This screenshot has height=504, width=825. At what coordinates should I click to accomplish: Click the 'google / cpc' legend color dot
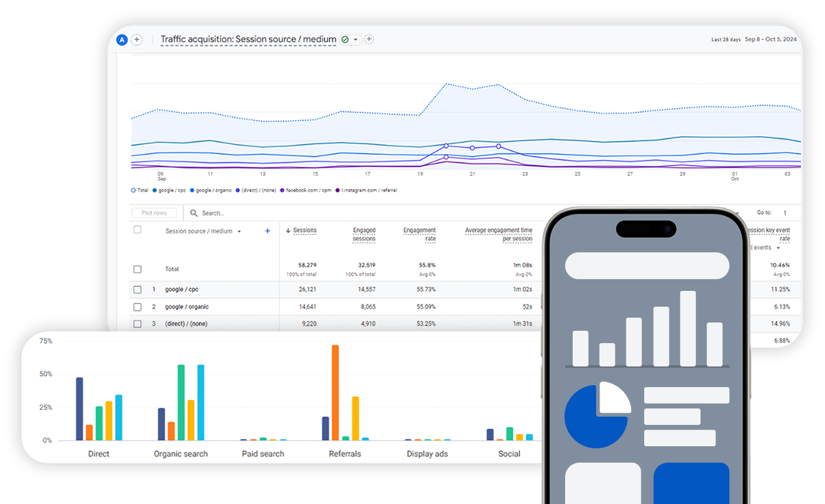(x=155, y=190)
